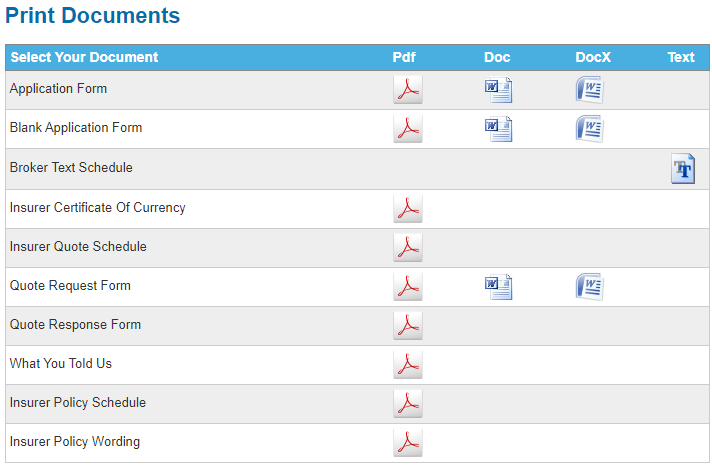712x467 pixels.
Task: Open Insurer Policy Wording PDF icon
Action: point(408,443)
